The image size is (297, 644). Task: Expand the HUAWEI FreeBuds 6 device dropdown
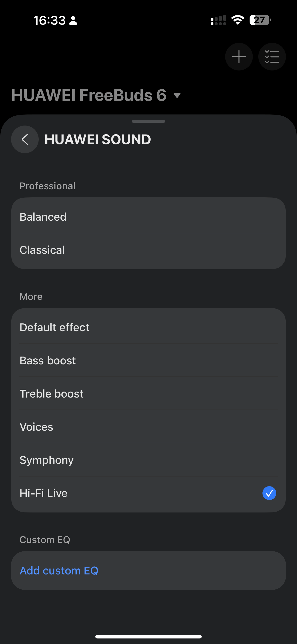point(177,96)
